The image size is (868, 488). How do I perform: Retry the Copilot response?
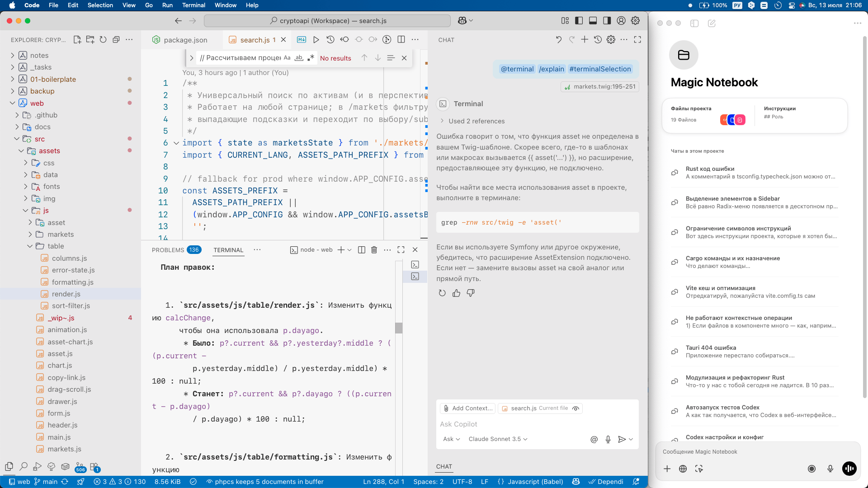(442, 293)
